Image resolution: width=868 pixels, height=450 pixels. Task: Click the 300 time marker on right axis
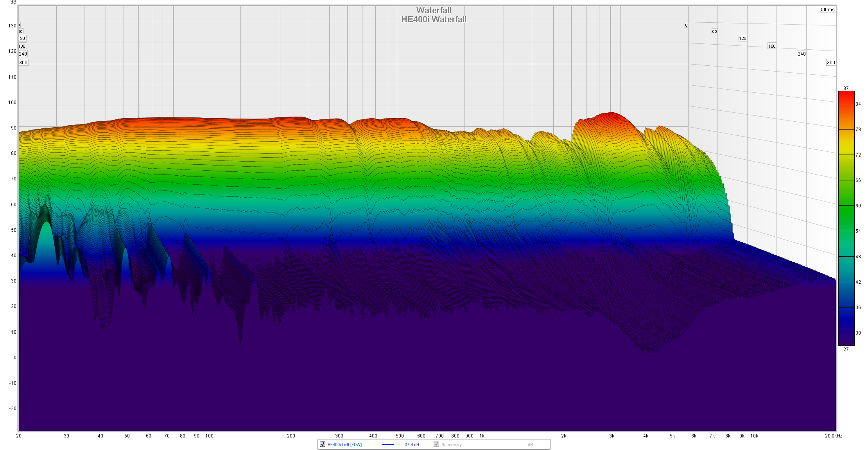pyautogui.click(x=831, y=63)
